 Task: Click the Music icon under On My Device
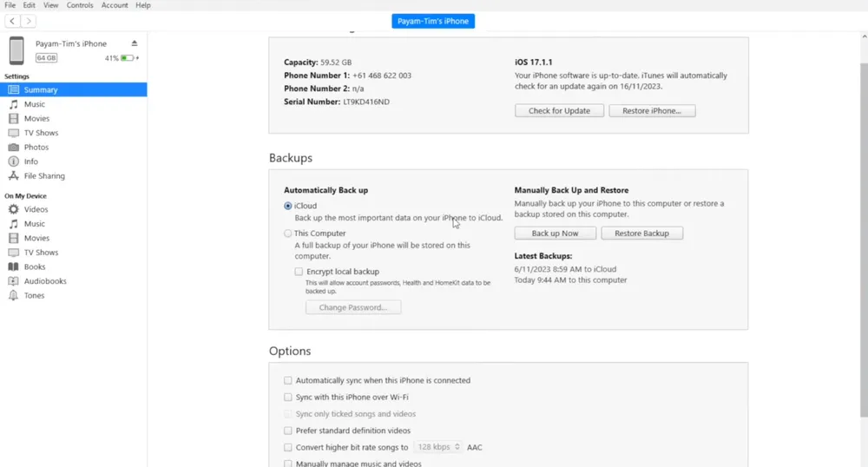coord(13,224)
